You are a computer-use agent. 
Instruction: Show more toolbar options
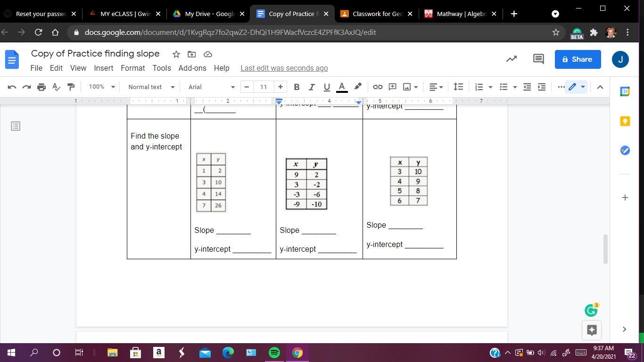[561, 87]
